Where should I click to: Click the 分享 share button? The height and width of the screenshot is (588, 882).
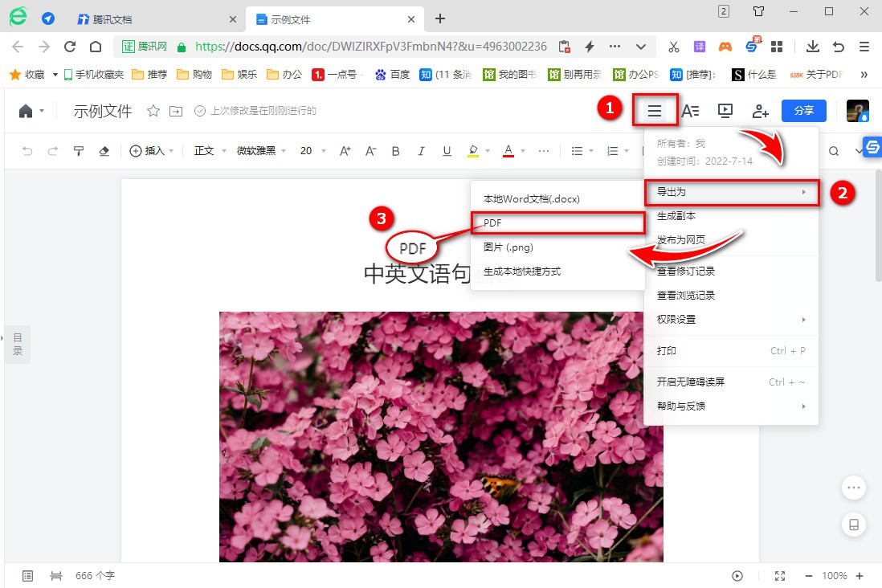click(803, 110)
